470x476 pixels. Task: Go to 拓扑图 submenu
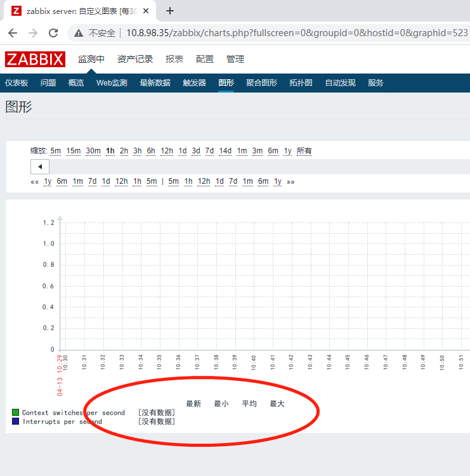301,83
